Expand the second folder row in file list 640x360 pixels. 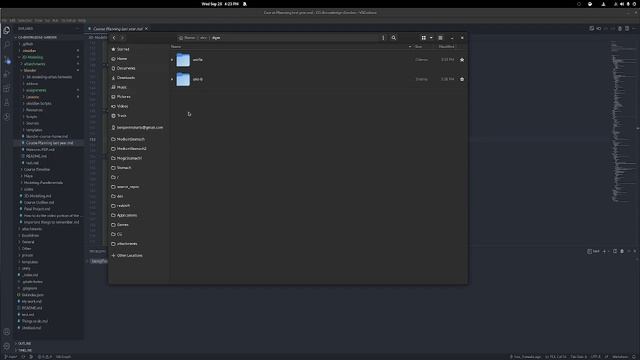point(172,79)
